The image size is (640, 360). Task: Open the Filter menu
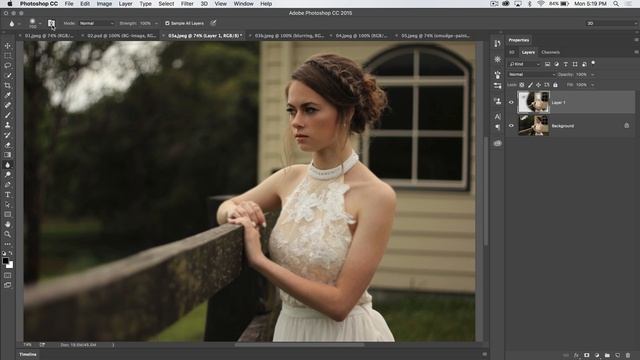coord(187,4)
